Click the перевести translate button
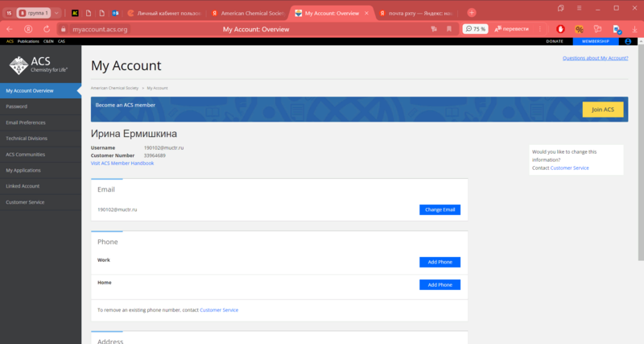The width and height of the screenshot is (644, 344). pos(512,29)
